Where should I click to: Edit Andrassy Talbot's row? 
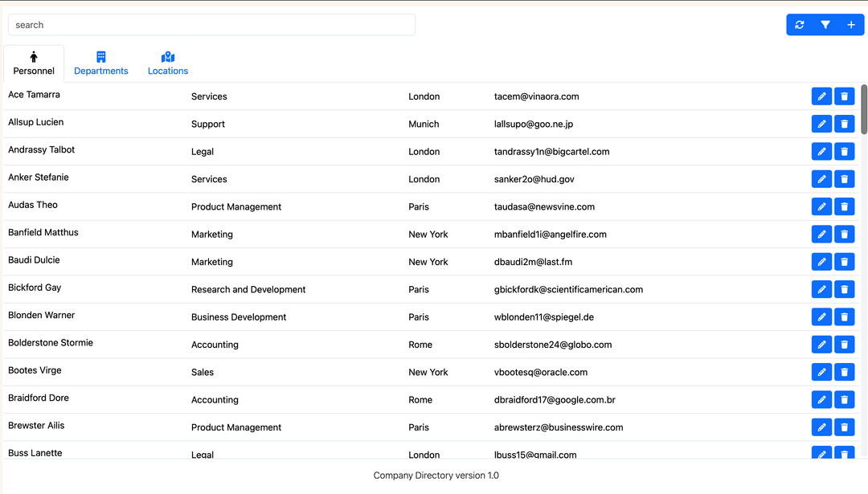click(821, 152)
